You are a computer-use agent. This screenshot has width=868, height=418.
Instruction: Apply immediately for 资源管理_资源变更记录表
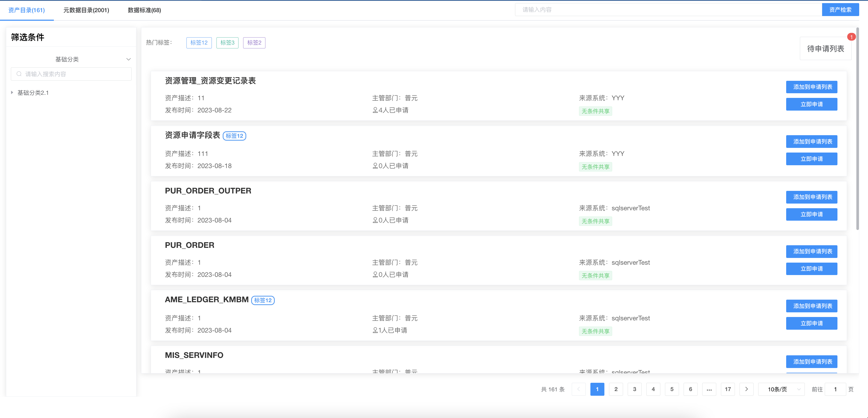click(x=811, y=104)
